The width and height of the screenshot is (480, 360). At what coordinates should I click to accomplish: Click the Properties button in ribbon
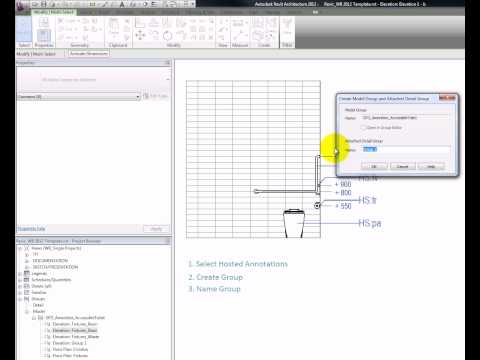click(44, 37)
